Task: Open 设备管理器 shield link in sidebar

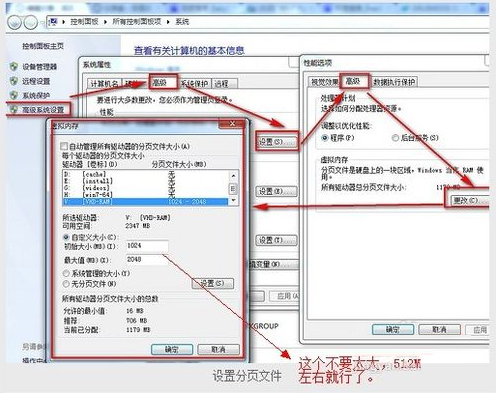Action: point(33,67)
